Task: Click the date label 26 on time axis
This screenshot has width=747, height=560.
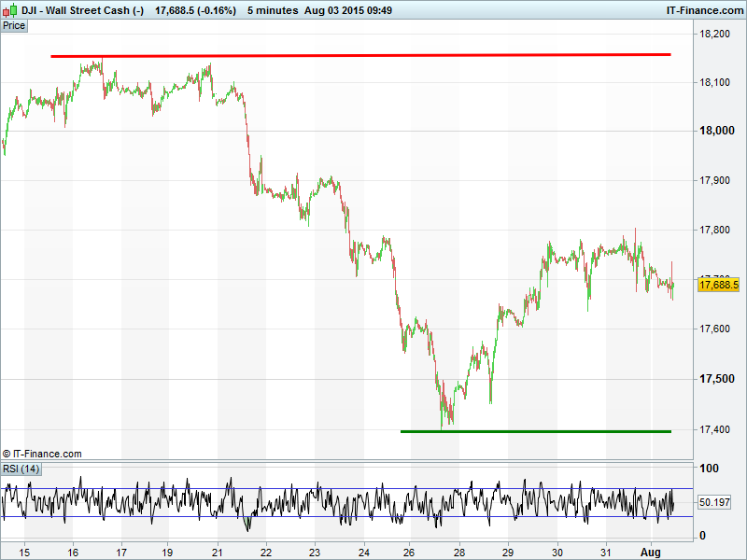Action: click(409, 553)
